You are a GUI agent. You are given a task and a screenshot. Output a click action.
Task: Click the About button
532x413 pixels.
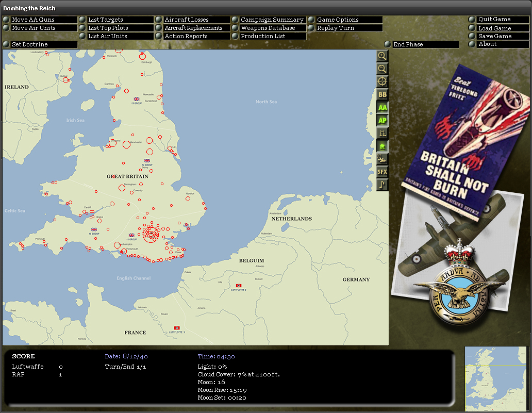(499, 44)
